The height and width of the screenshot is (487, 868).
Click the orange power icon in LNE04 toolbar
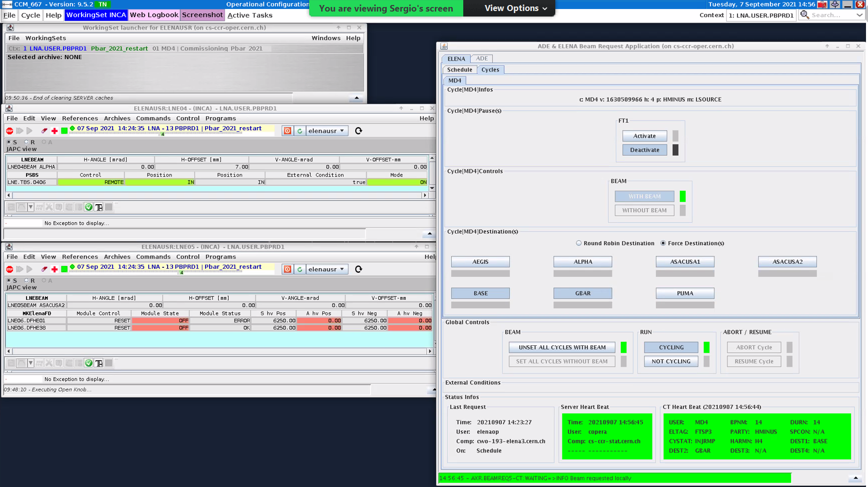click(x=287, y=131)
